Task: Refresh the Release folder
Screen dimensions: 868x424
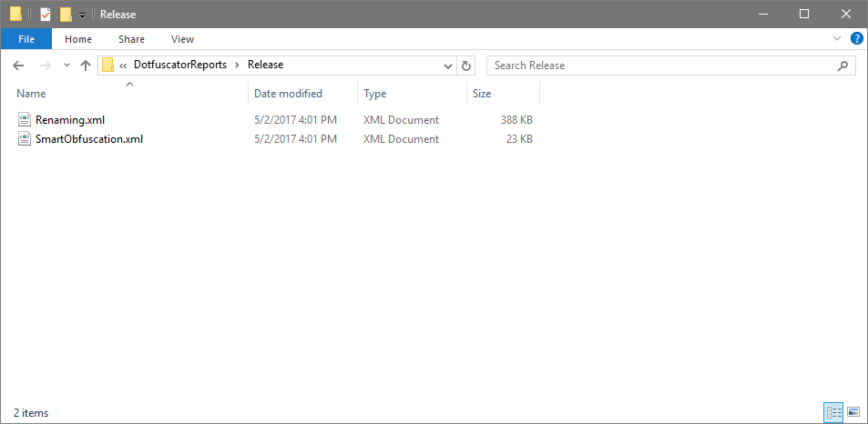Action: pos(466,66)
